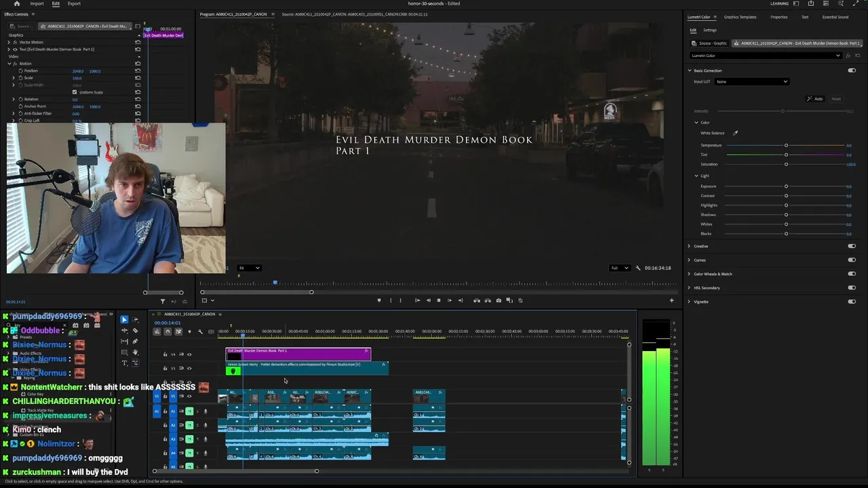Collapse the Basic Correction section
Image resolution: width=868 pixels, height=488 pixels.
pos(690,70)
